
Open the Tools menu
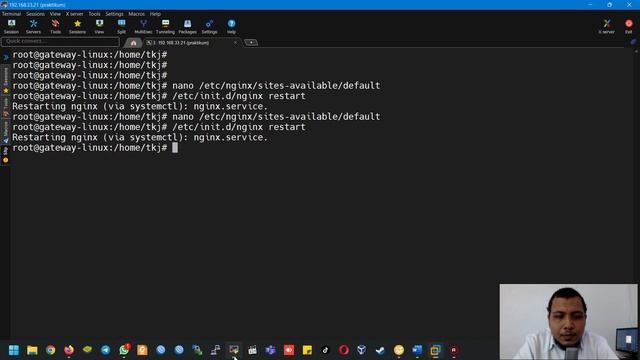94,14
